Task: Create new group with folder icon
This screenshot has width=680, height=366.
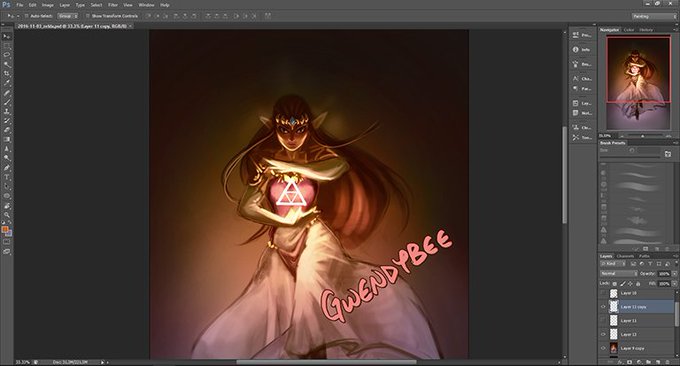Action: 648,362
